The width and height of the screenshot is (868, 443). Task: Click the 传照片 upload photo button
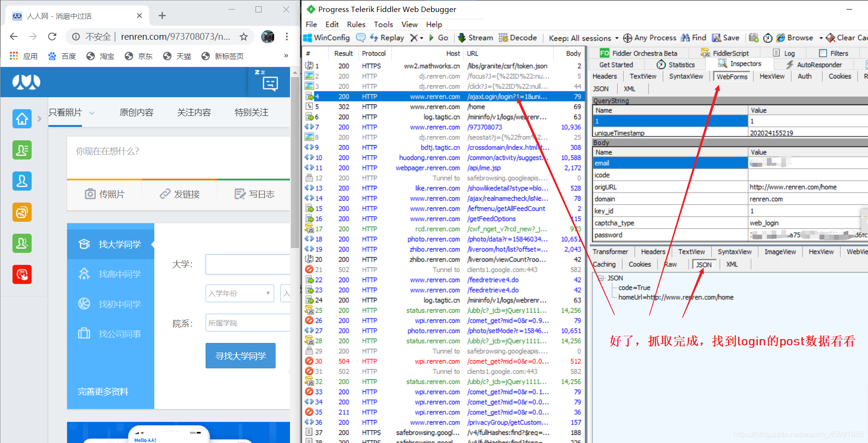pos(104,194)
